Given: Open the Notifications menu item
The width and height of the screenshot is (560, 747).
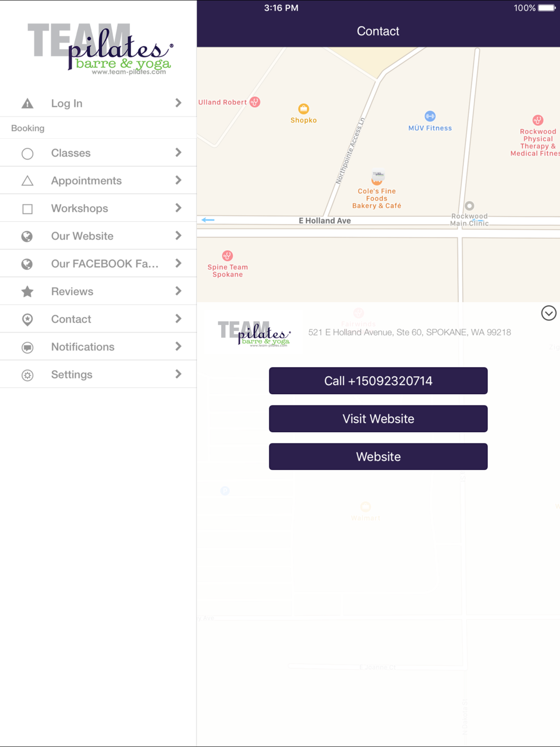Looking at the screenshot, I should click(x=98, y=347).
